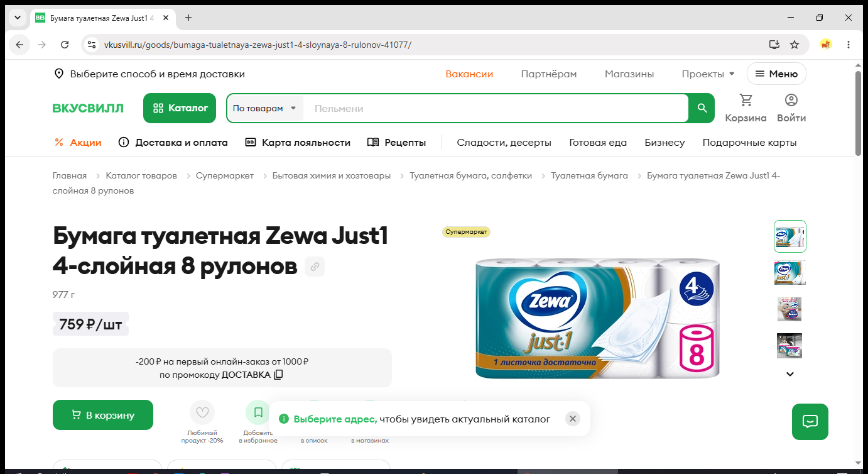Image resolution: width=868 pixels, height=474 pixels.
Task: Mark as Любимый продукт with the heart
Action: click(202, 412)
